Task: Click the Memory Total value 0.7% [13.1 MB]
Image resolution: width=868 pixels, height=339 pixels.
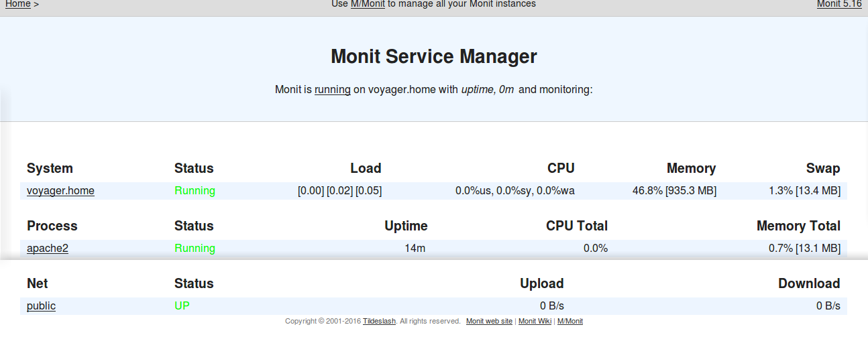Action: (x=804, y=248)
